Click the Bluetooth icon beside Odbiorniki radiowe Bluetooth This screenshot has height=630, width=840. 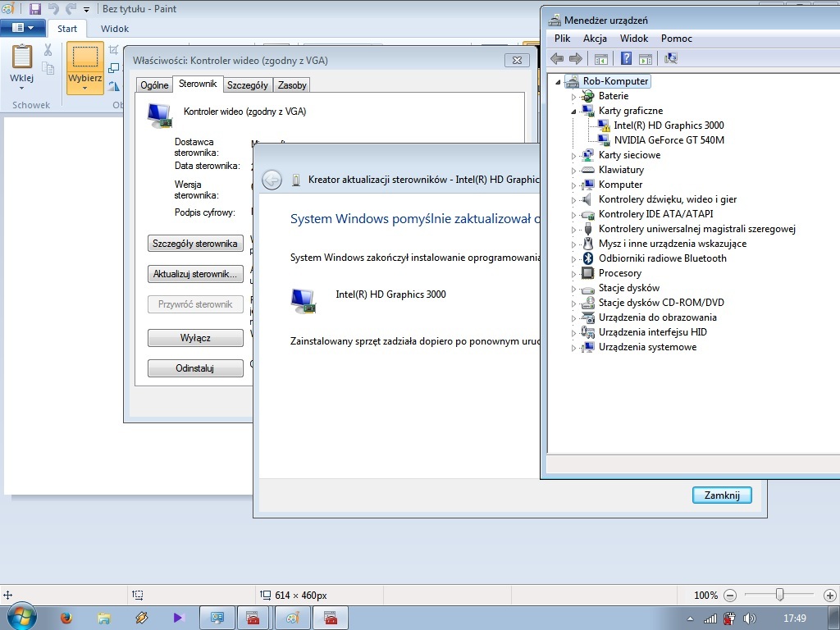[587, 258]
